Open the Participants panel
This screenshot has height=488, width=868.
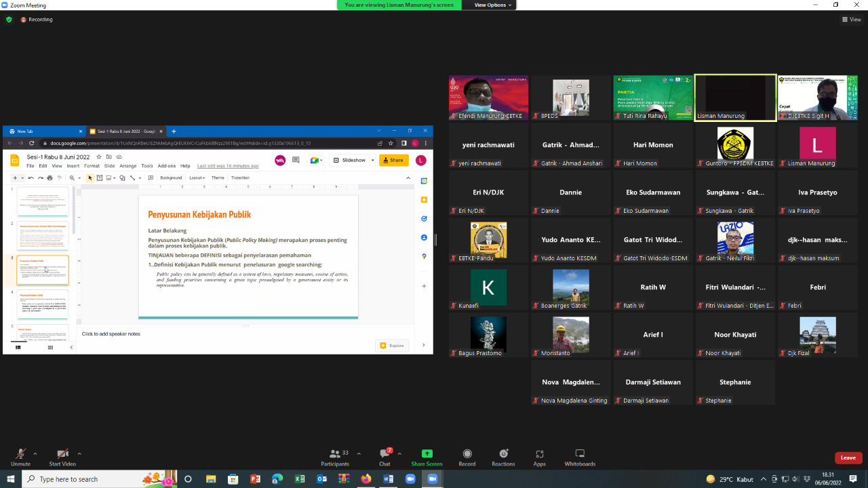click(334, 454)
